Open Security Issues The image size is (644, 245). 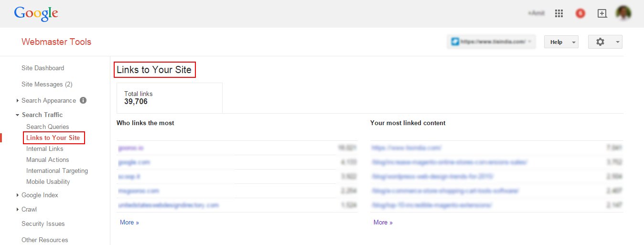coord(43,224)
